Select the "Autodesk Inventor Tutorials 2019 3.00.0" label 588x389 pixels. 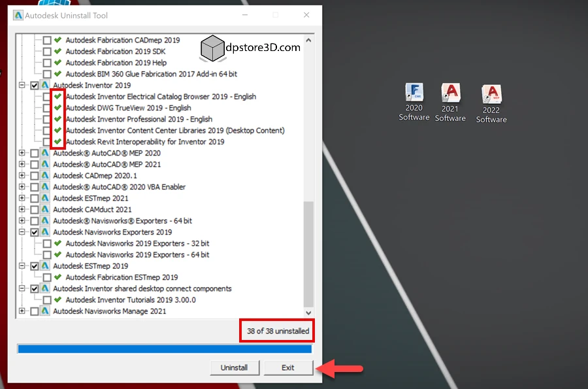[x=131, y=299]
